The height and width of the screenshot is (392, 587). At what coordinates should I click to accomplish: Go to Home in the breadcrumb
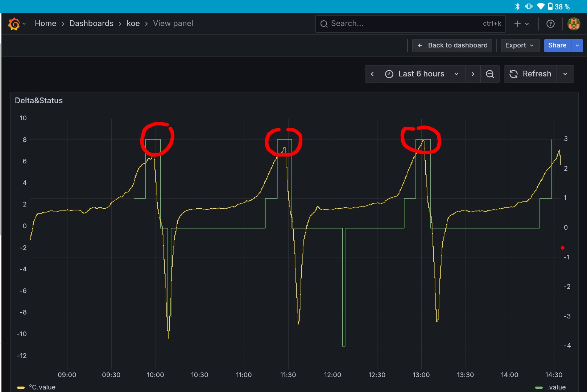[x=45, y=24]
